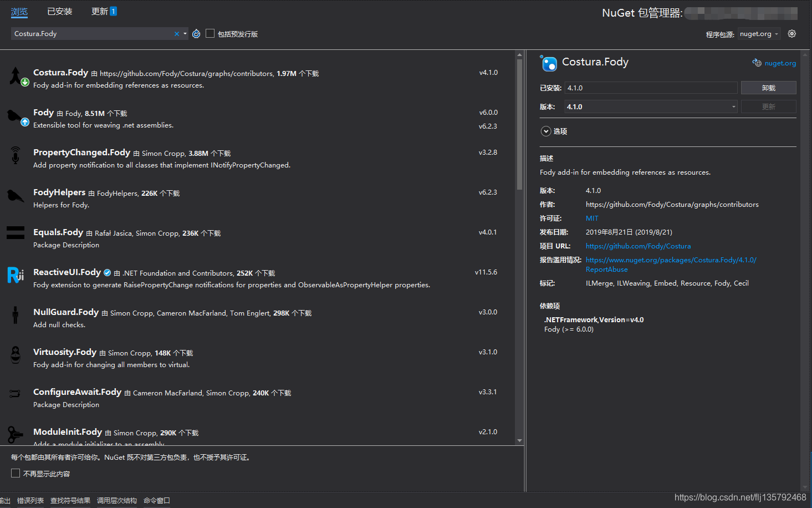
Task: Select the Virtuosity.Fody package title
Action: click(x=65, y=352)
